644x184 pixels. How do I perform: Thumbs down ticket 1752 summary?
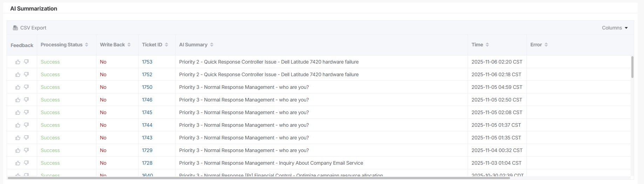coord(26,74)
